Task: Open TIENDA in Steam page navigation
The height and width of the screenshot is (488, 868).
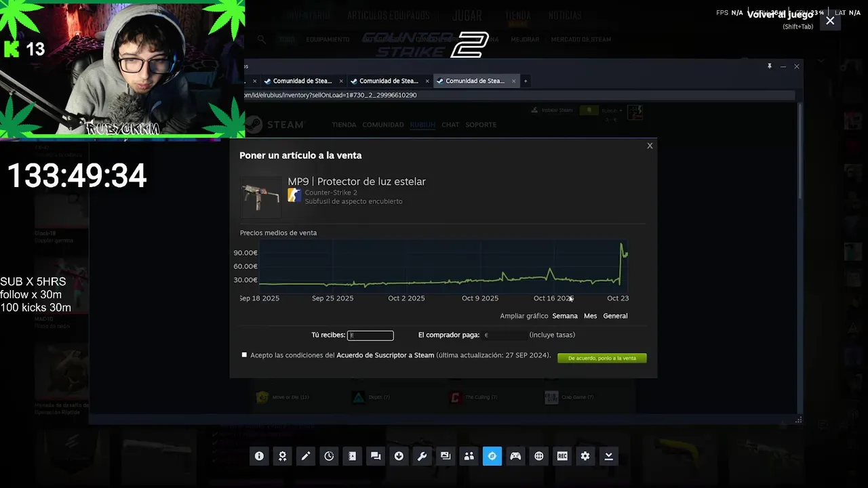Action: (x=344, y=125)
